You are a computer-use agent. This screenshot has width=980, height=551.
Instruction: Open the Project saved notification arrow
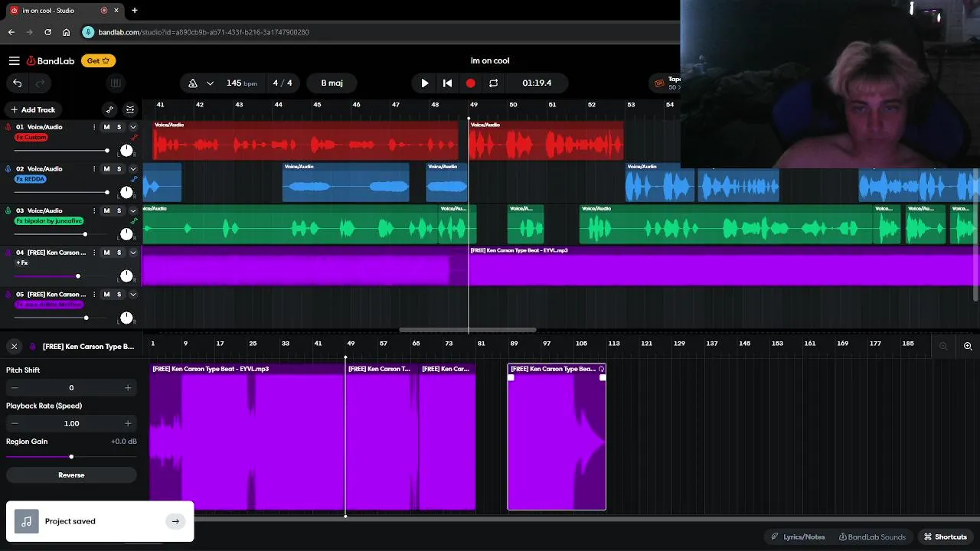(x=175, y=521)
